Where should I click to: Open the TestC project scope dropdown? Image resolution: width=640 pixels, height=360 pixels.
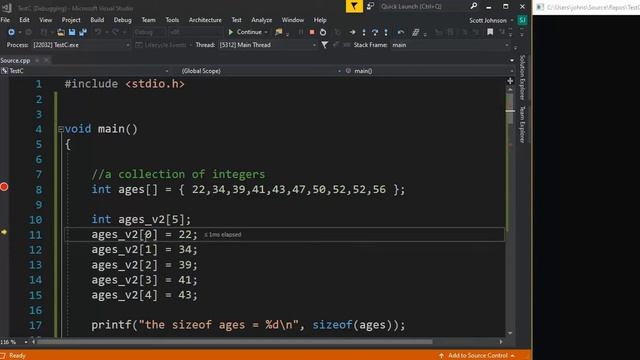[85, 71]
